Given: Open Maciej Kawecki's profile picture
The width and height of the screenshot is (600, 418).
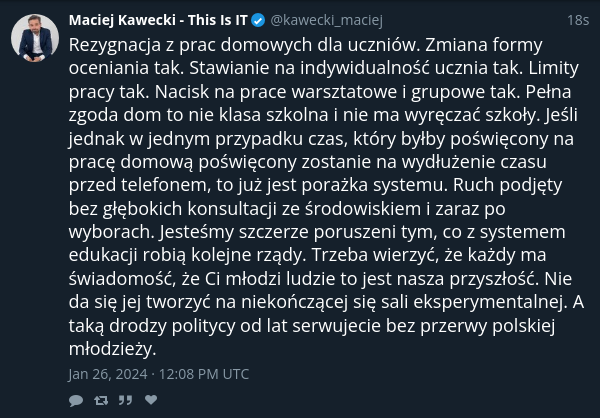Looking at the screenshot, I should (x=35, y=38).
